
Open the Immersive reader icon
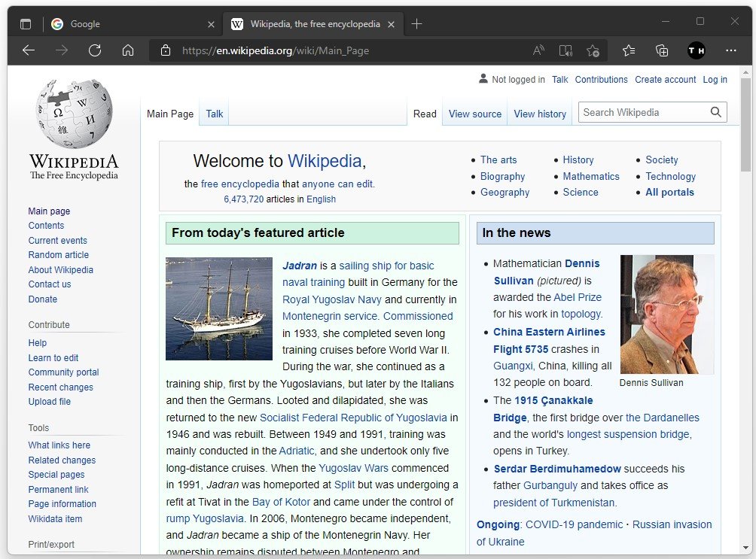tap(565, 50)
